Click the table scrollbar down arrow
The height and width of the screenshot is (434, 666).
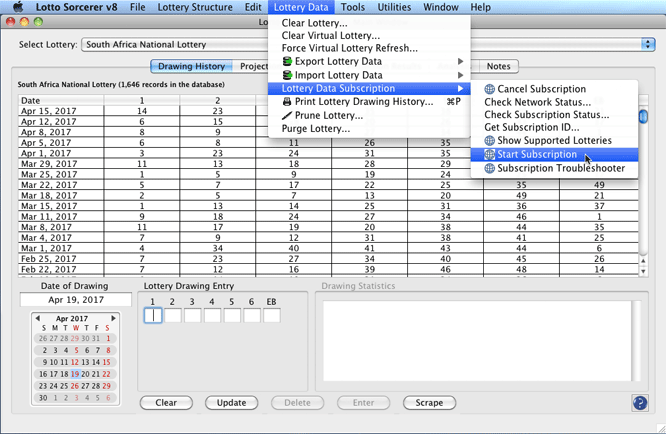643,271
